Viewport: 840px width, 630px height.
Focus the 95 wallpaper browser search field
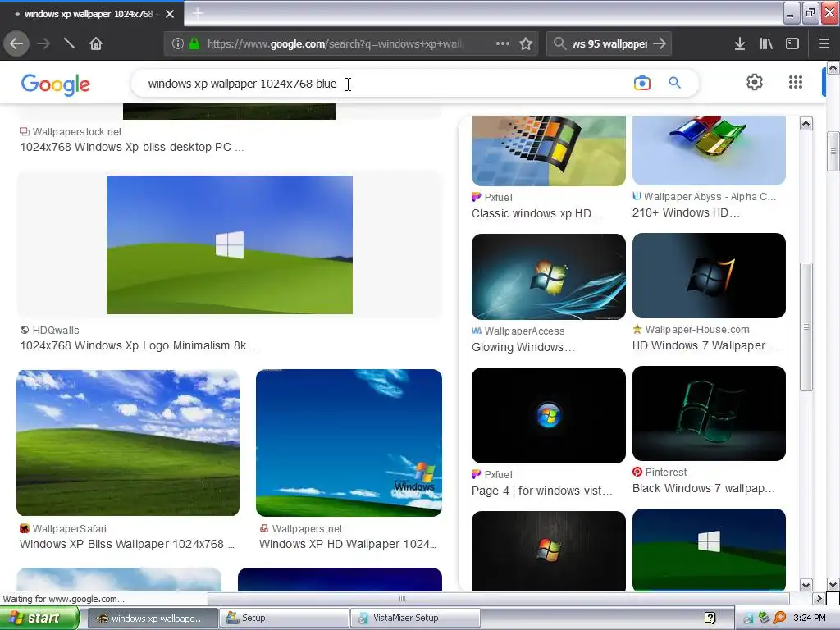[609, 44]
